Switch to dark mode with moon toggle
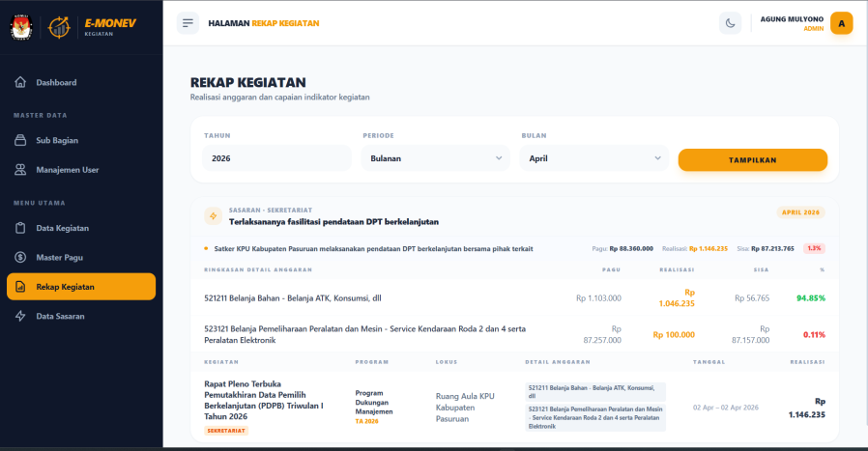 [731, 23]
